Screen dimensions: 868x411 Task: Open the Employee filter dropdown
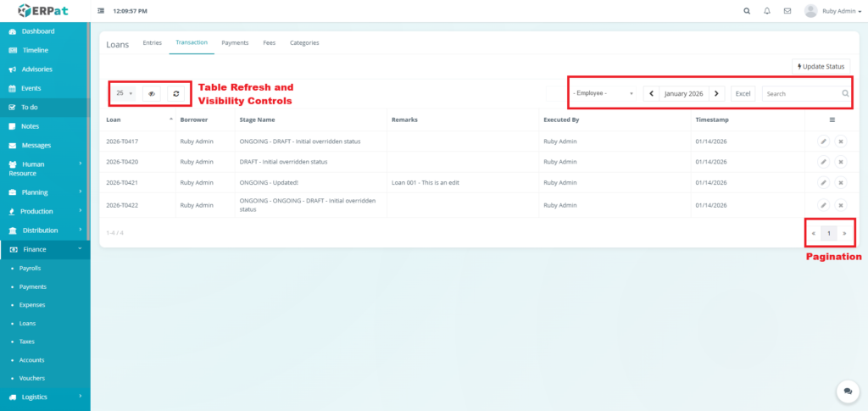(603, 93)
